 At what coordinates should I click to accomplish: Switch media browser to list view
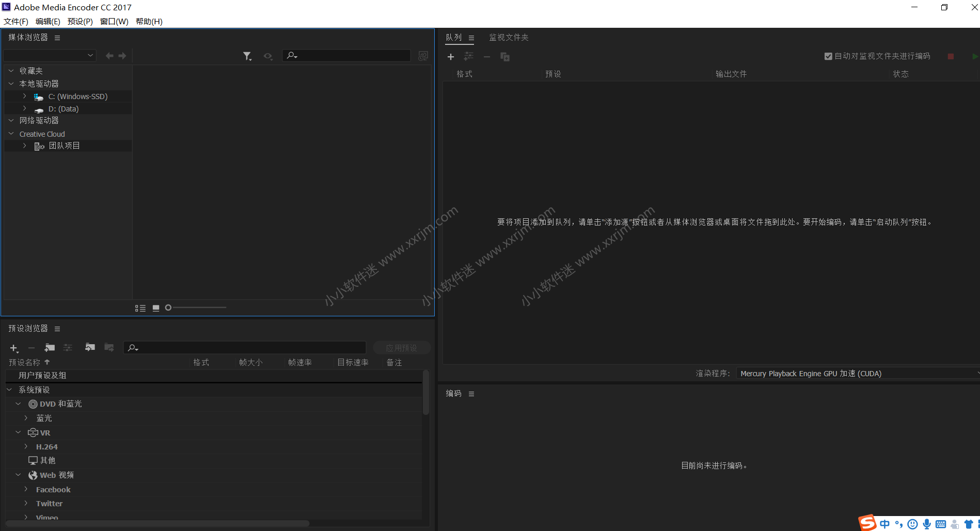(x=140, y=308)
